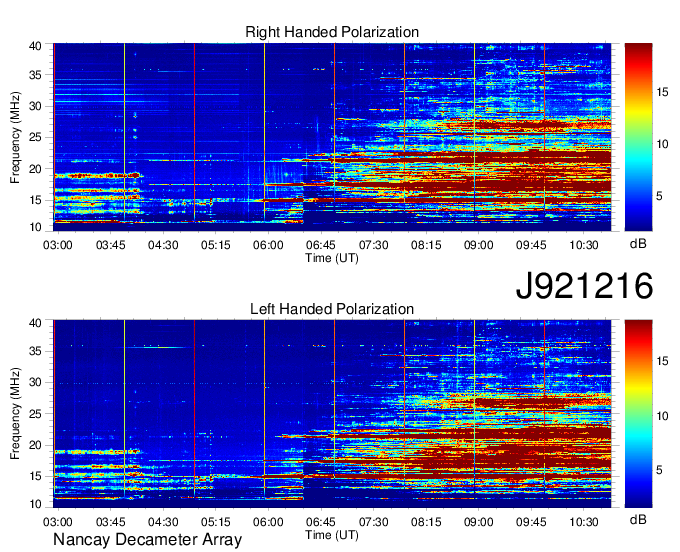680x552 pixels.
Task: Click the 30 MHz tick on the bottom plot
Action: [x=35, y=382]
